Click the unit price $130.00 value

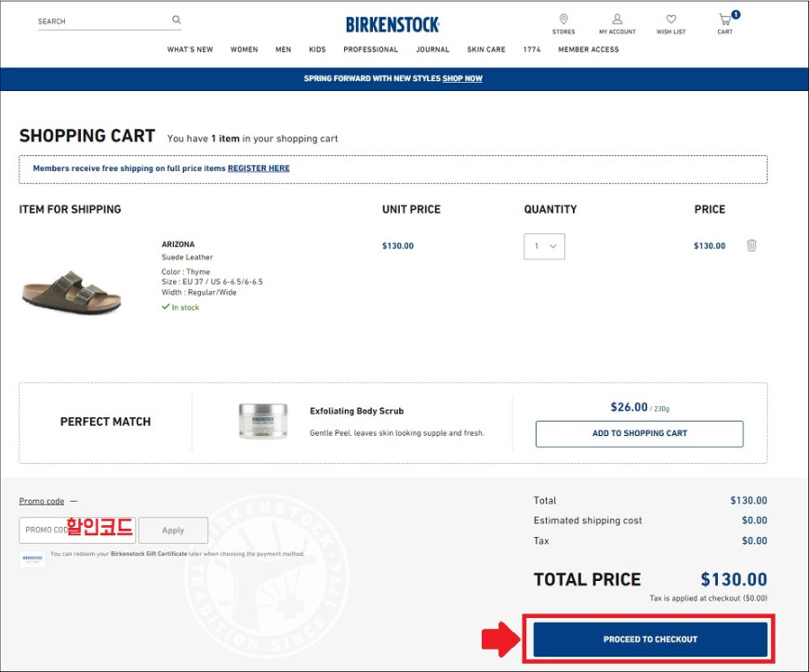click(398, 246)
